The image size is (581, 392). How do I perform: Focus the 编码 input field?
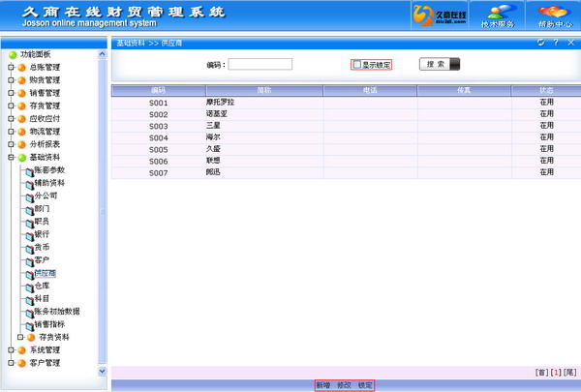[260, 64]
